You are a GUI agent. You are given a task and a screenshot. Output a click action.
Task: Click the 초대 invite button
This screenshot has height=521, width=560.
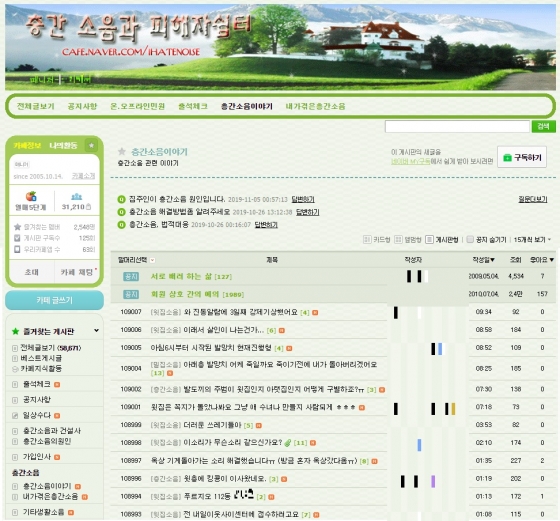click(31, 272)
